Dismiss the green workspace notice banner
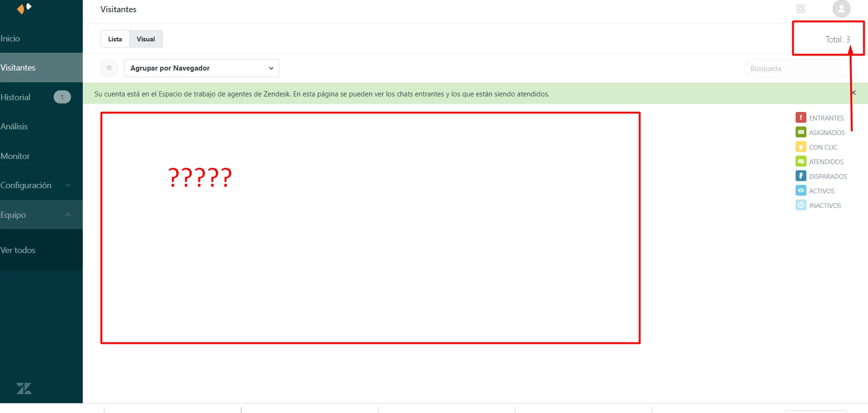The width and height of the screenshot is (868, 413). pyautogui.click(x=853, y=93)
